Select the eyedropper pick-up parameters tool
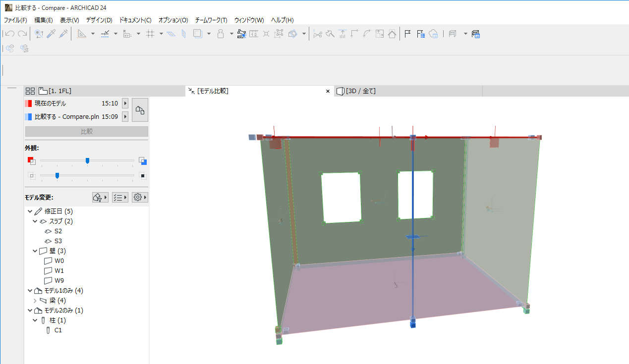The height and width of the screenshot is (364, 629). pyautogui.click(x=51, y=34)
